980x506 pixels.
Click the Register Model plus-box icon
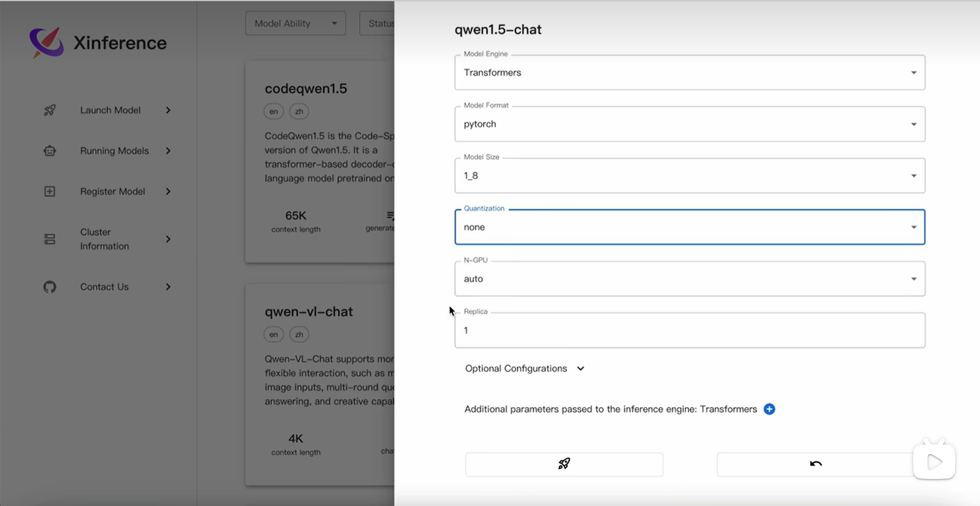[50, 191]
